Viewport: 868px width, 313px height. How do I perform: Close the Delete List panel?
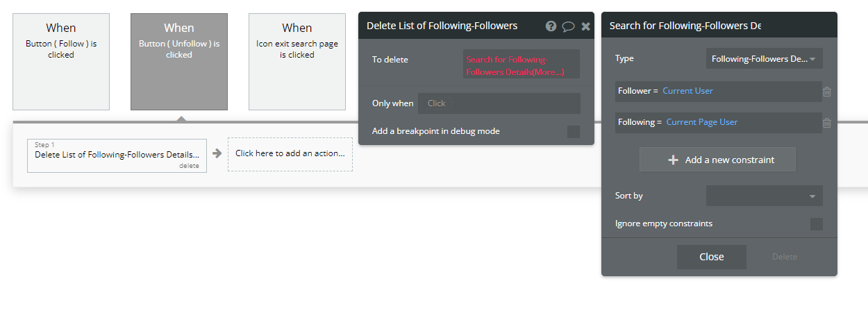click(585, 26)
